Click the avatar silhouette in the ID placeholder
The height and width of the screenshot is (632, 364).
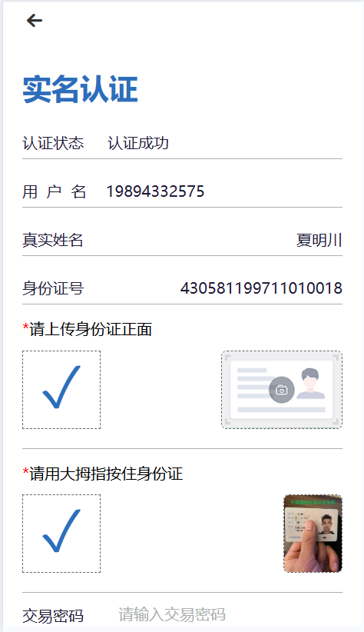pos(310,384)
